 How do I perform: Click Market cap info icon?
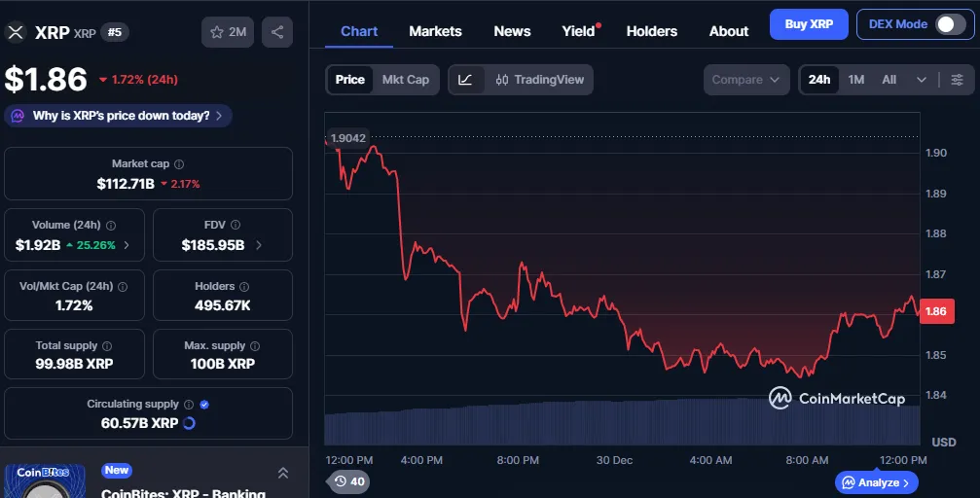(x=179, y=164)
